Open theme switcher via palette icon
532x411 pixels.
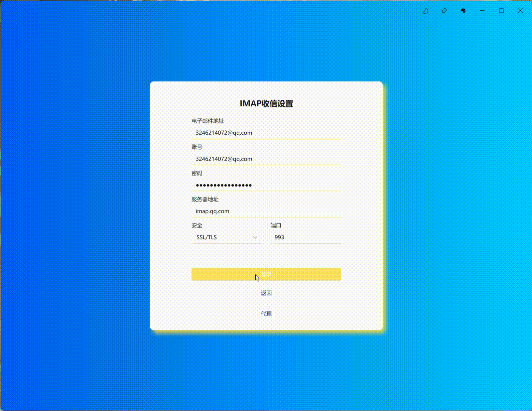point(463,11)
